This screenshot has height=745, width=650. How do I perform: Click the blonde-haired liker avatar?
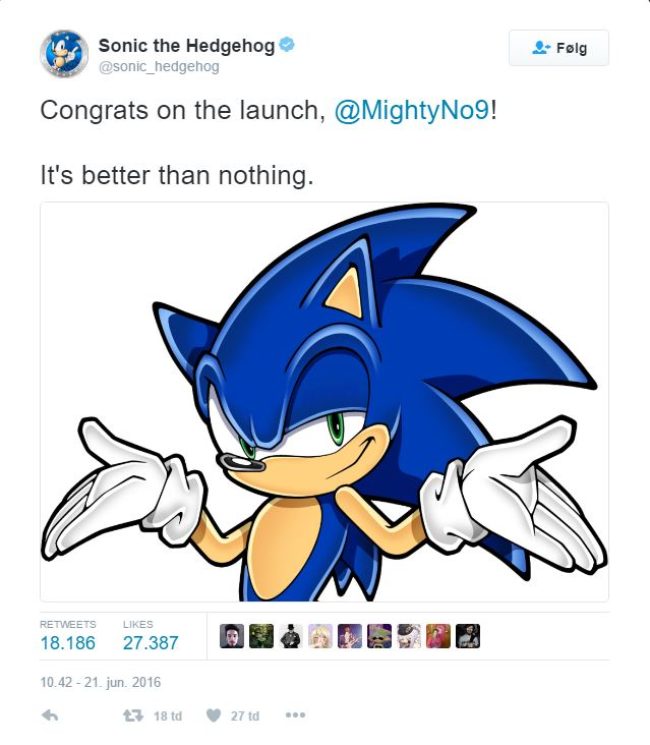[320, 636]
